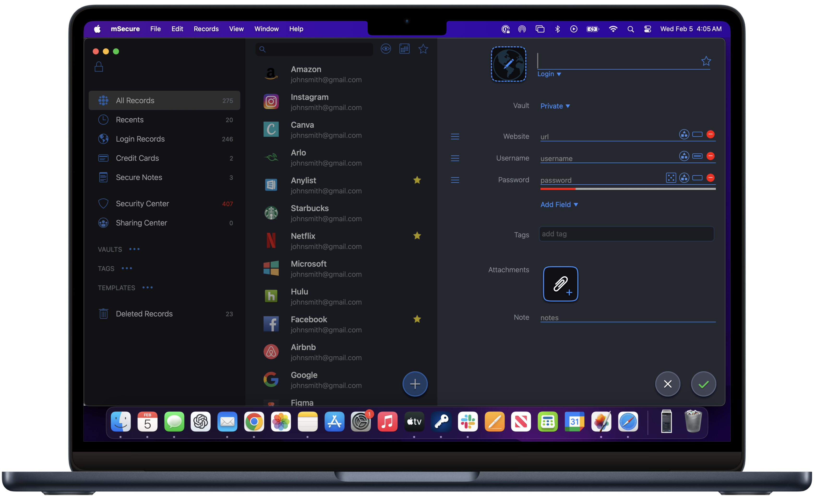Toggle the eye visibility icon in toolbar
816x504 pixels.
(x=386, y=49)
